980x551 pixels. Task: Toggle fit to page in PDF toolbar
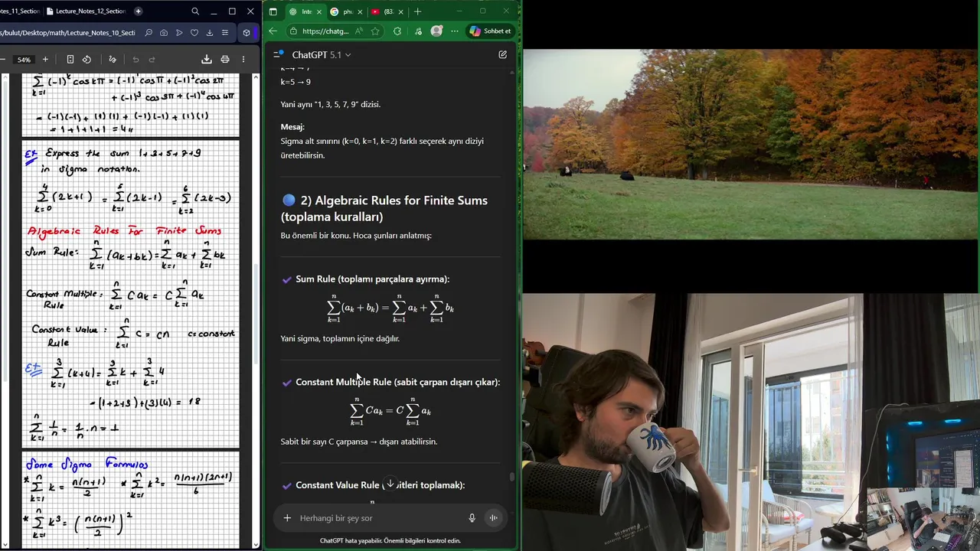[x=70, y=59]
